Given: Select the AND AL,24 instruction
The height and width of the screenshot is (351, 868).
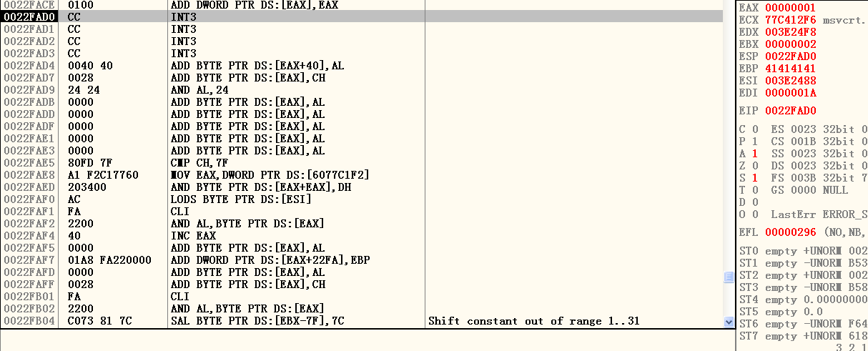Looking at the screenshot, I should [x=199, y=90].
